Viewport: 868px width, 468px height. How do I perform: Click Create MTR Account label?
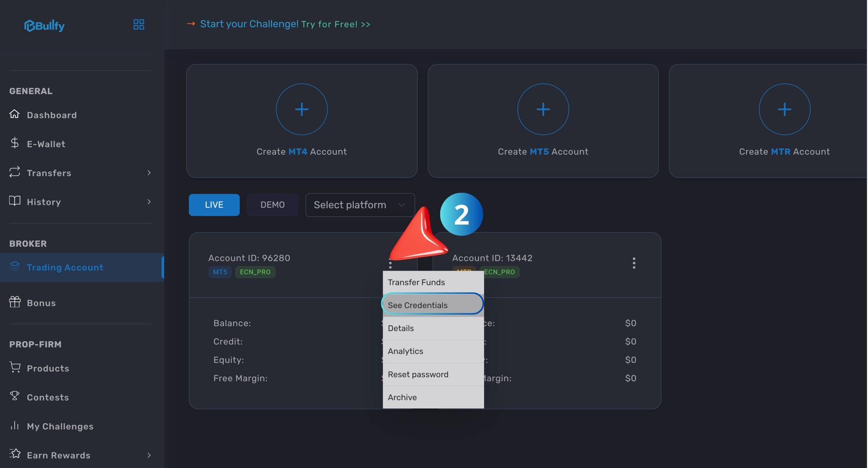tap(784, 152)
